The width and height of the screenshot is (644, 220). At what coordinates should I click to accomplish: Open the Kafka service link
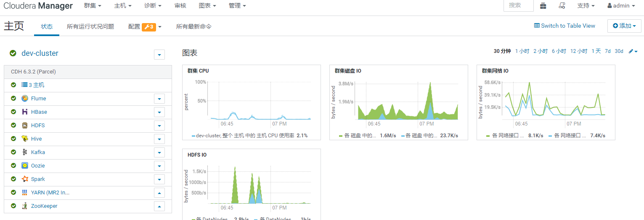click(x=38, y=152)
